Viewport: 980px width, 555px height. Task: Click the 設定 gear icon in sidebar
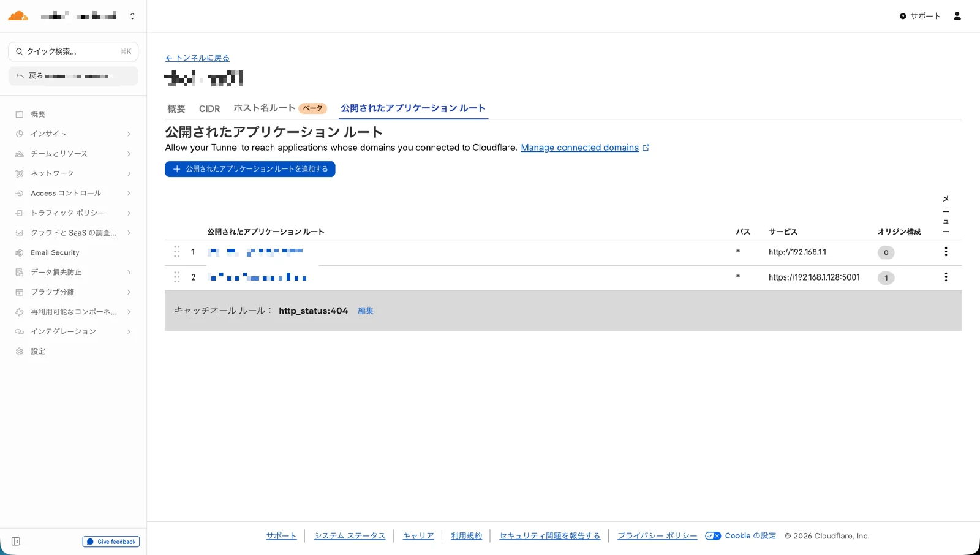click(x=19, y=351)
